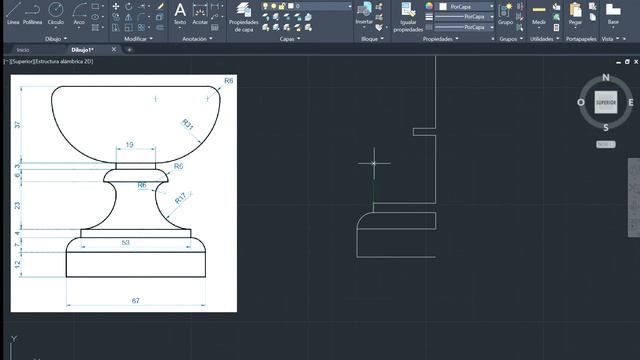Viewport: 640px width, 360px height.
Task: Activate the Acotar dimension tool
Action: [200, 13]
